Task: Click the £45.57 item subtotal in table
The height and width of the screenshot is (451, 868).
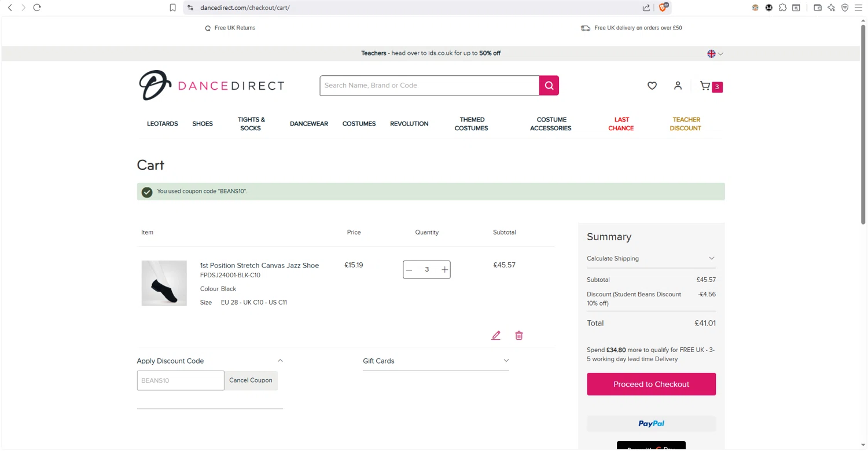Action: pos(505,265)
